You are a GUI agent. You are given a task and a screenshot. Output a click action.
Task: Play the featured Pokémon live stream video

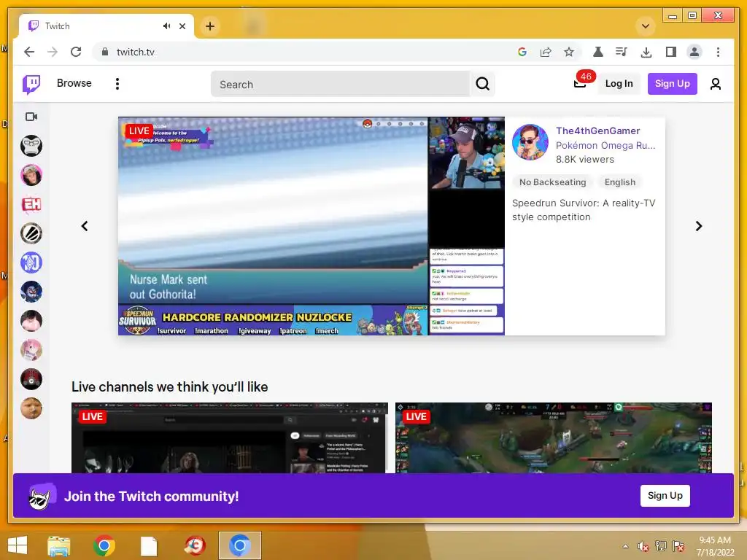[311, 226]
